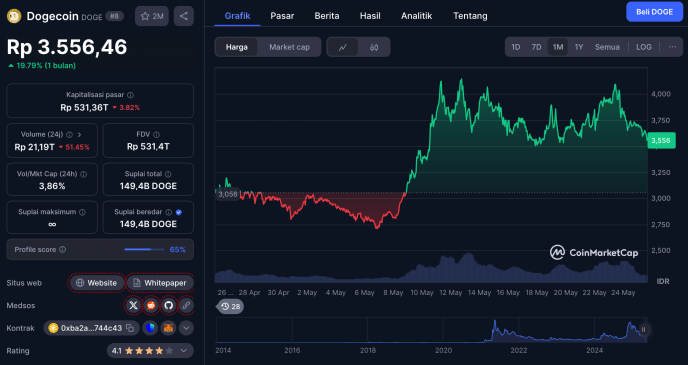Click the 65% profile score value

(x=177, y=250)
